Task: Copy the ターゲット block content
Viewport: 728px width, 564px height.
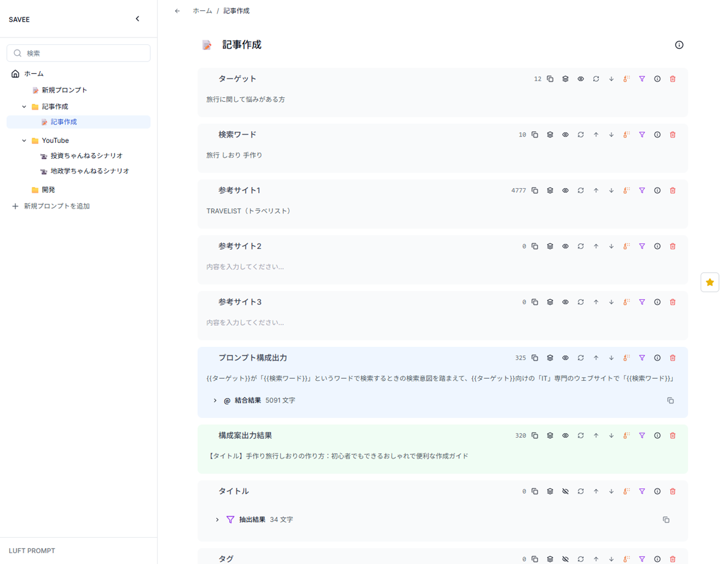Action: pyautogui.click(x=550, y=79)
